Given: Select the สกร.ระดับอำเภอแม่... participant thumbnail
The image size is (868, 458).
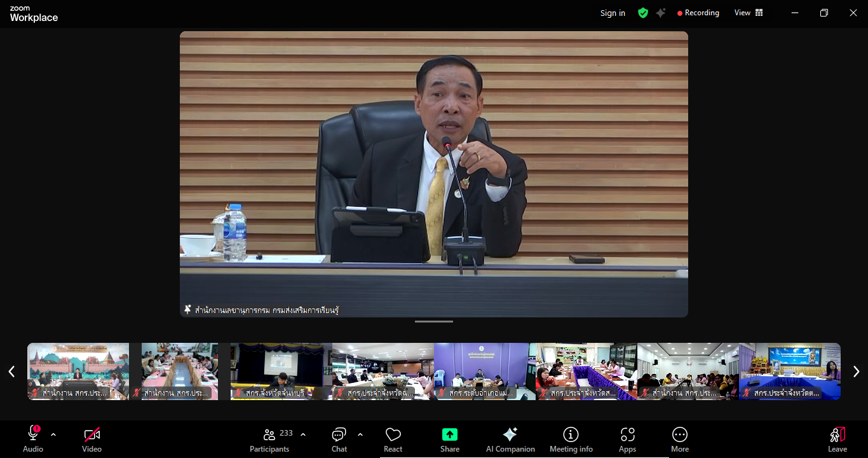Looking at the screenshot, I should 484,371.
